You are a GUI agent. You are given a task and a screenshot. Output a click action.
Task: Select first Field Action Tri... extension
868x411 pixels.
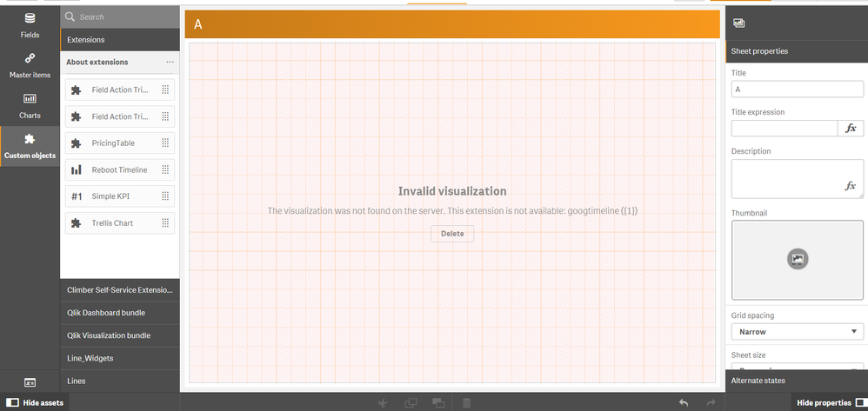pyautogui.click(x=120, y=89)
